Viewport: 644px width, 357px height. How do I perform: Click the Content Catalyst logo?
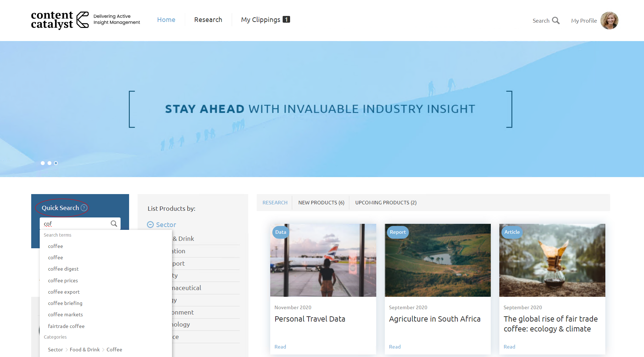[60, 20]
